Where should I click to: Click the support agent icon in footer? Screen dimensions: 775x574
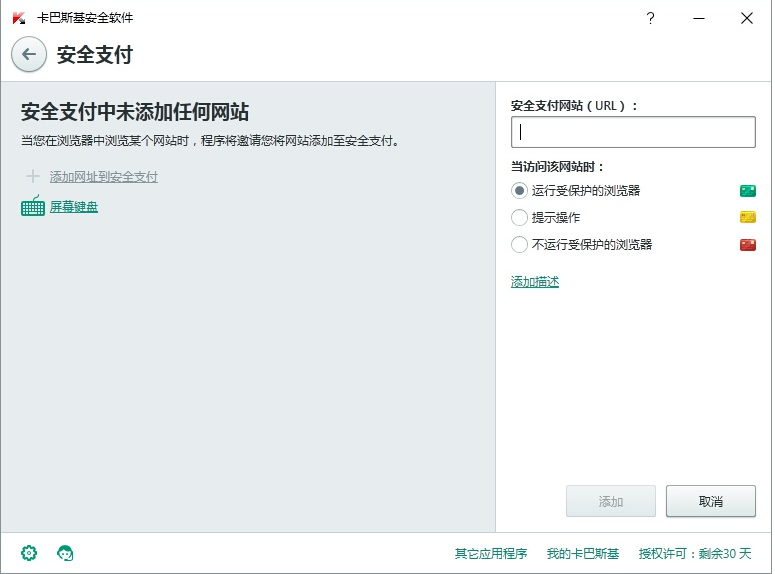click(x=66, y=553)
